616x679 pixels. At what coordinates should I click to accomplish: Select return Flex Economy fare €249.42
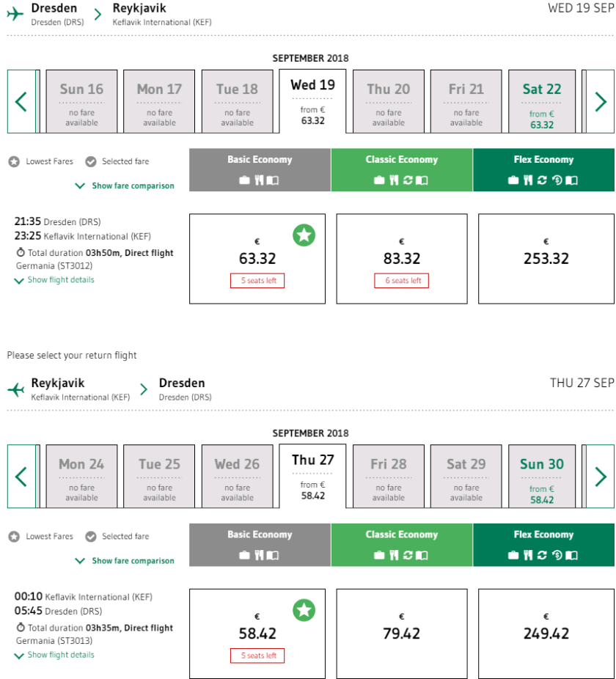[x=546, y=634]
